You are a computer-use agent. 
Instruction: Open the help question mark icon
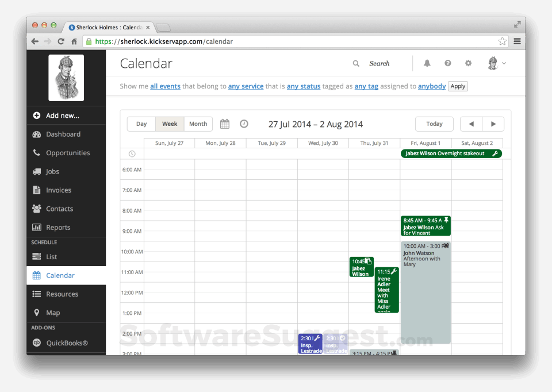point(448,63)
